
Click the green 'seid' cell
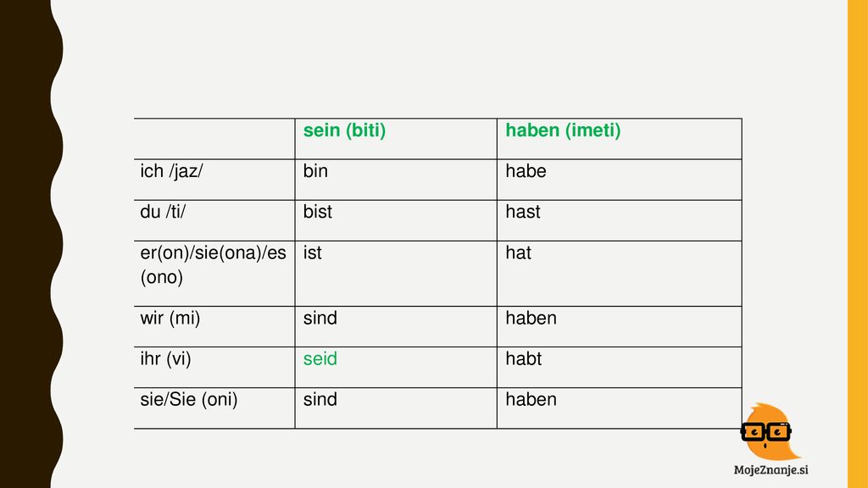pyautogui.click(x=396, y=368)
